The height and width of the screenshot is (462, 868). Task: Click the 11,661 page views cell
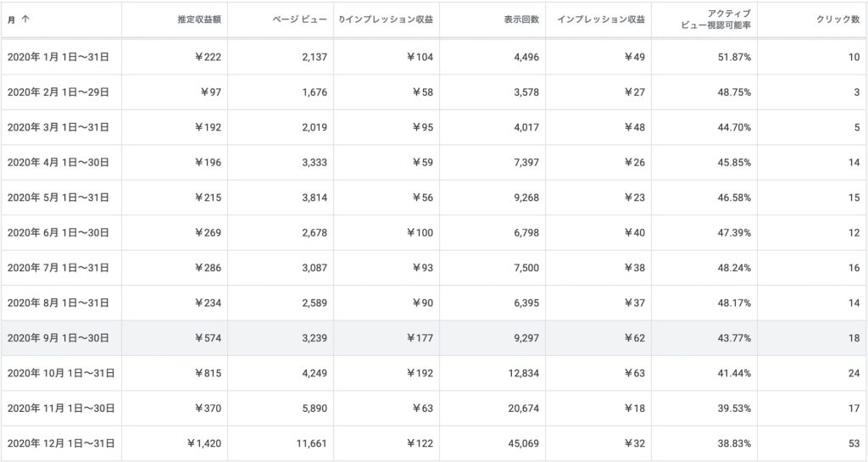[311, 443]
